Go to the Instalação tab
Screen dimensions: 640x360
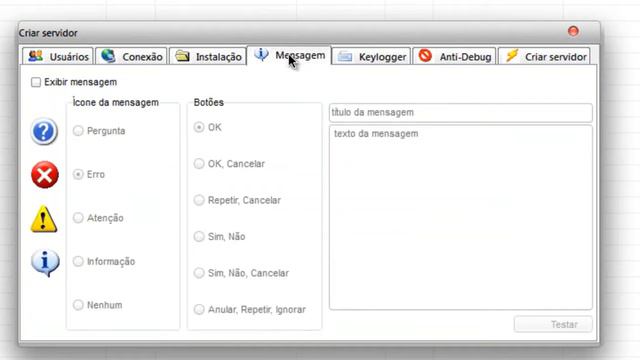click(208, 56)
